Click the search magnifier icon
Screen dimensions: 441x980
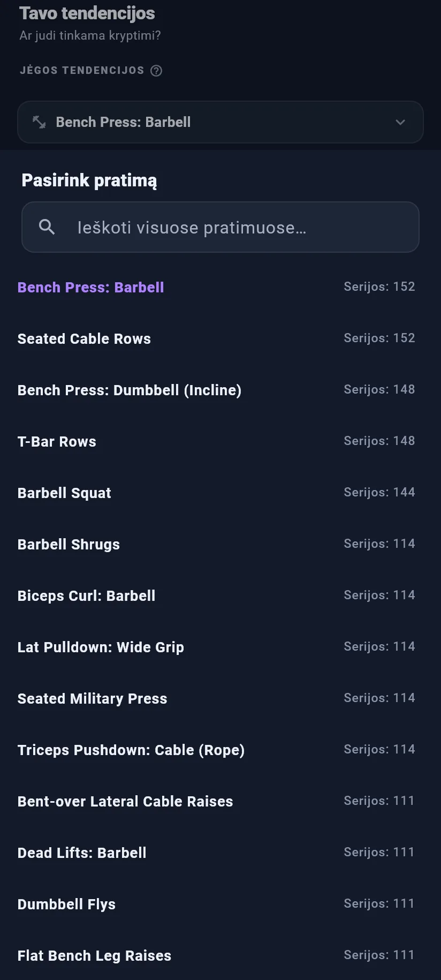tap(47, 227)
